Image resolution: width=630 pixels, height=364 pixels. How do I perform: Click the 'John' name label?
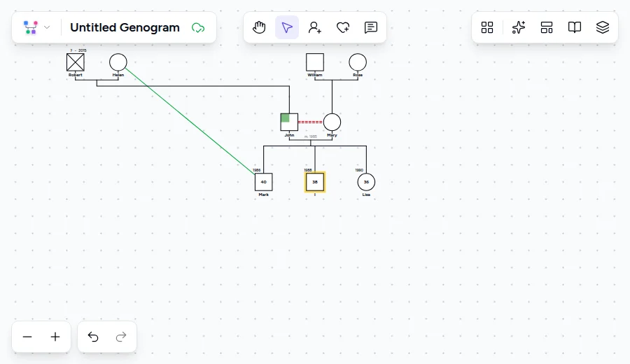289,135
